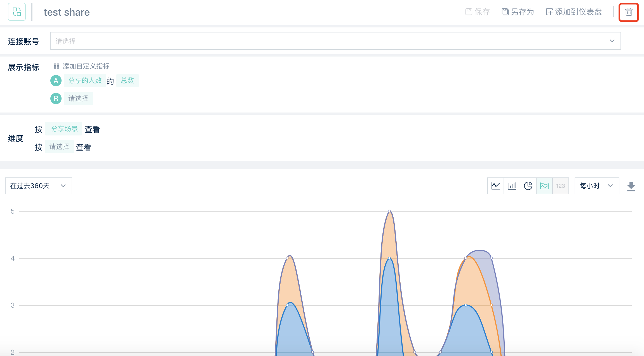Switch to bar chart view

pyautogui.click(x=512, y=186)
